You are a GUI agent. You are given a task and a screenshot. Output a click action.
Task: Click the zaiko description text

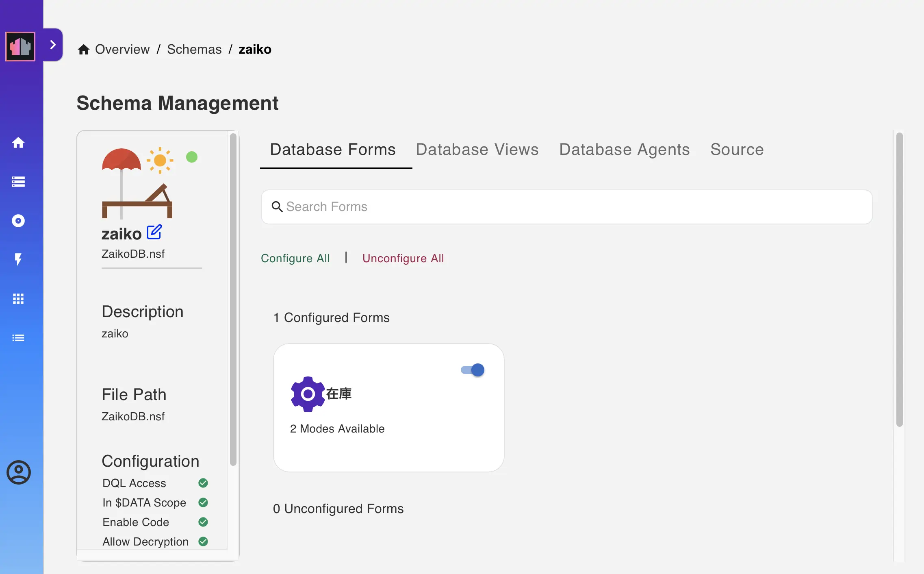pyautogui.click(x=115, y=333)
